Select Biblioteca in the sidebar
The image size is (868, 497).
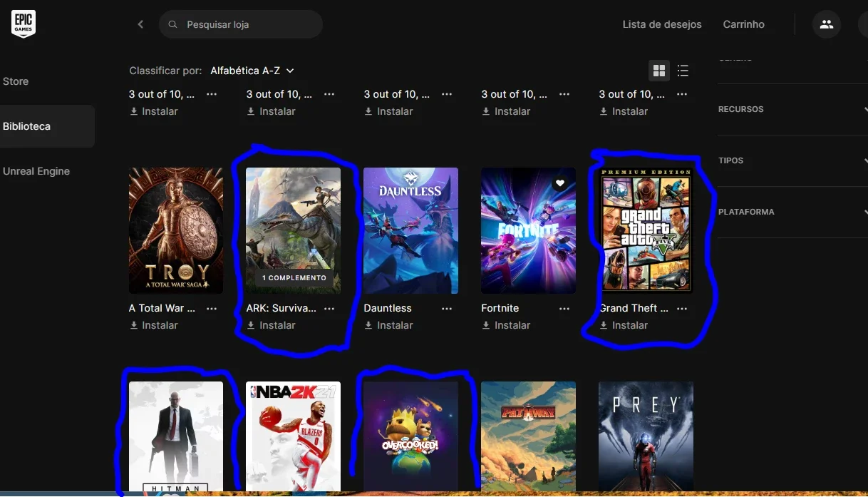tap(47, 126)
